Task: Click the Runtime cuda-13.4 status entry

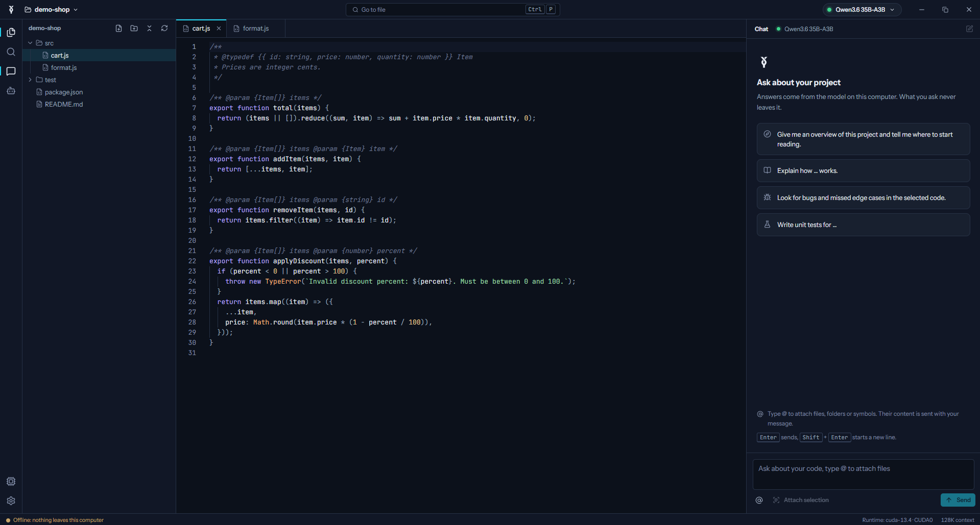Action: 897,520
